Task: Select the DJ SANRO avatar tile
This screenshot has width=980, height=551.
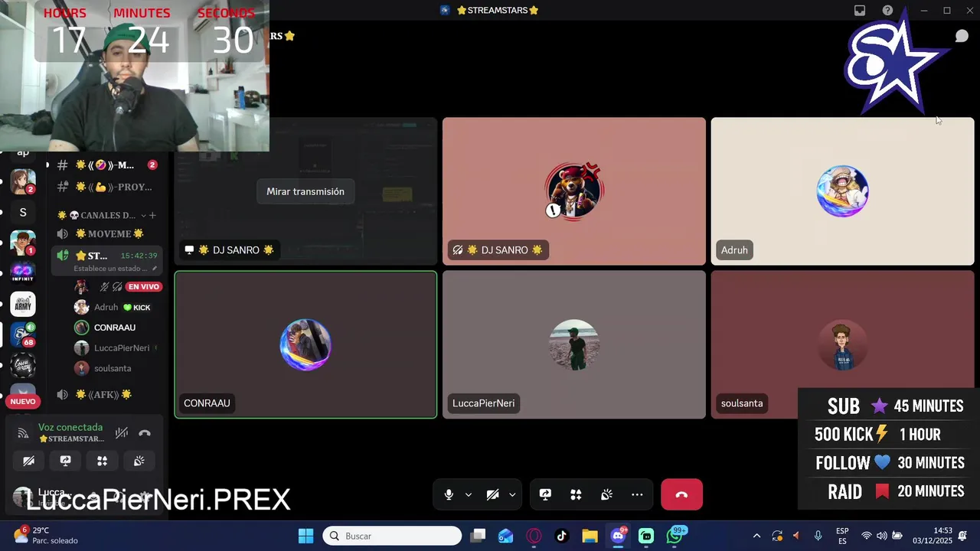Action: click(574, 191)
